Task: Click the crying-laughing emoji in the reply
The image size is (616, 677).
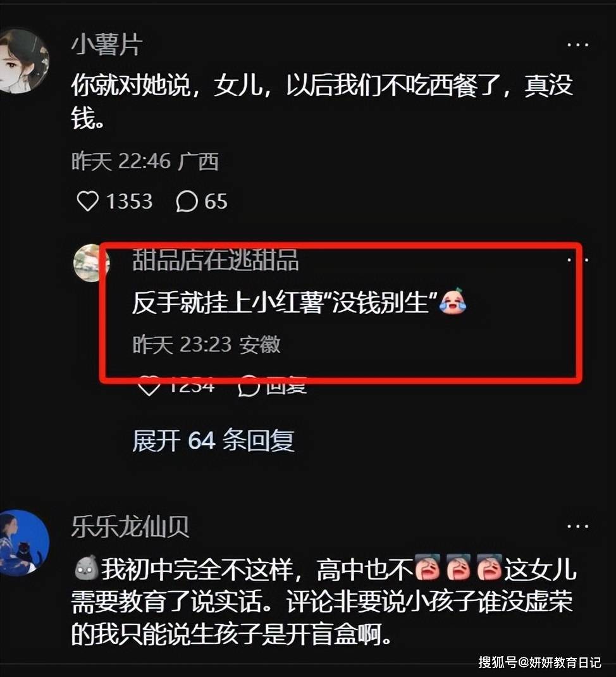Action: click(x=452, y=301)
